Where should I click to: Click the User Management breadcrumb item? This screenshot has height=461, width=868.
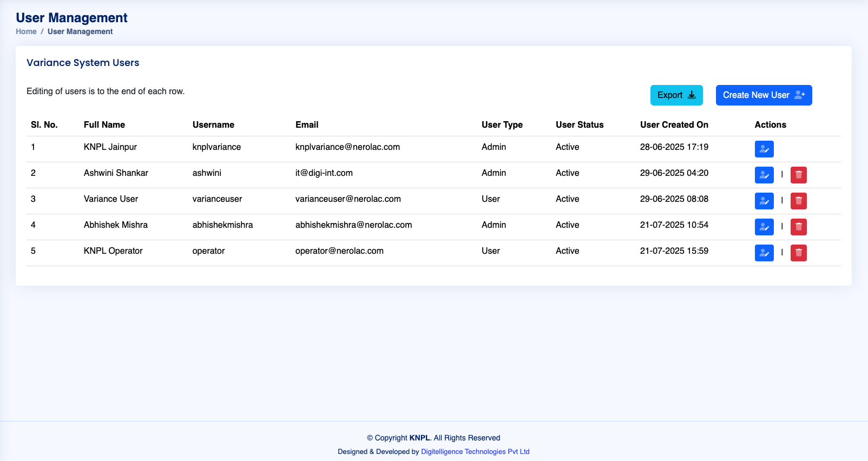(80, 31)
